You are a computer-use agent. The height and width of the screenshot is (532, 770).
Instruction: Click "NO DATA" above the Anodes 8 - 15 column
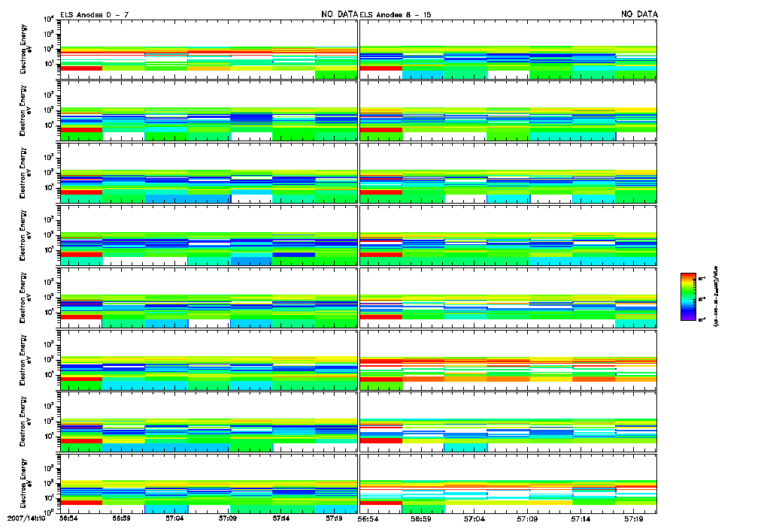[x=639, y=14]
